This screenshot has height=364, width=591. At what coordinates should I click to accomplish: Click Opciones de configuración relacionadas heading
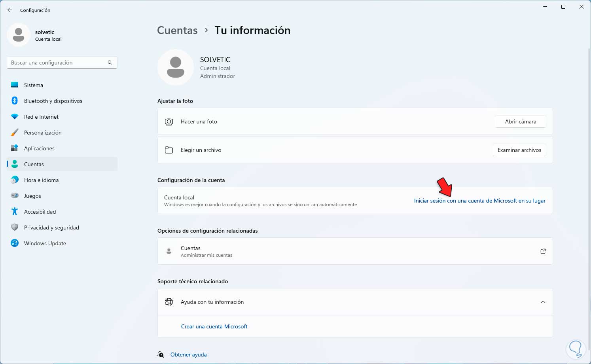point(208,231)
